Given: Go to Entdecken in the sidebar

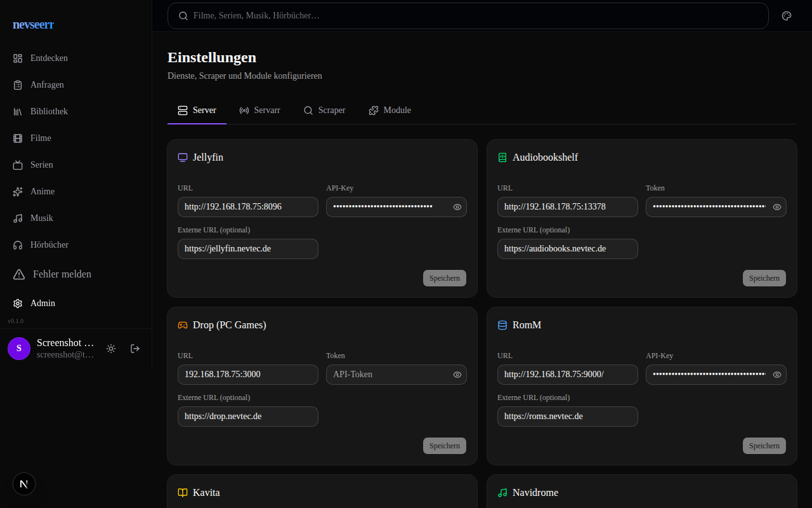Looking at the screenshot, I should pos(75,58).
